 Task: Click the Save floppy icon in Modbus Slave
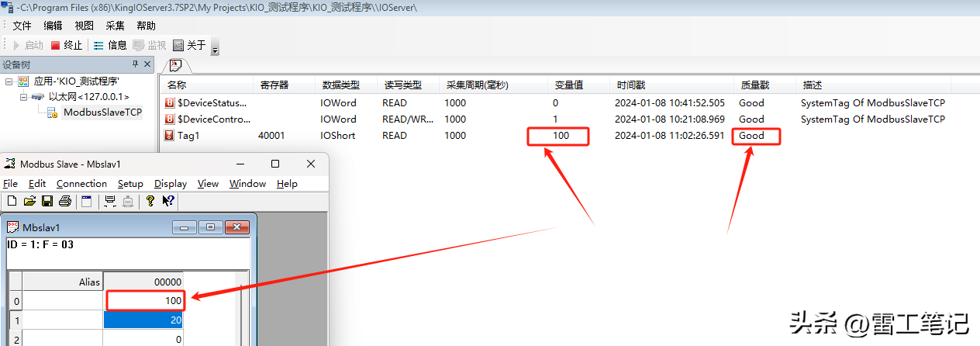47,202
